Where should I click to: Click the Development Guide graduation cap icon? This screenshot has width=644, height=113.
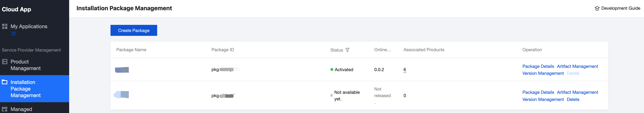point(597,8)
